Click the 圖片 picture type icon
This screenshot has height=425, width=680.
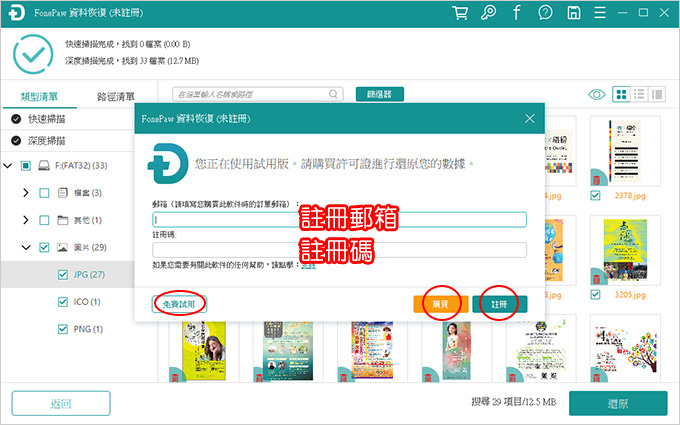62,247
